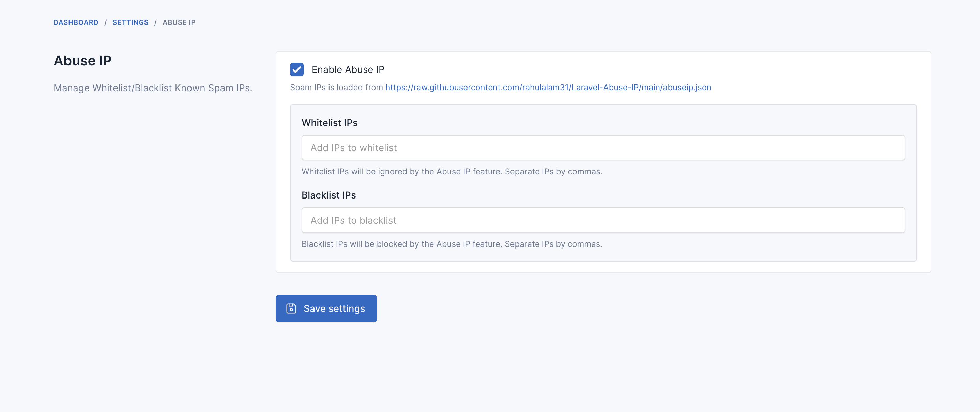
Task: Save settings with the blue button
Action: 326,308
